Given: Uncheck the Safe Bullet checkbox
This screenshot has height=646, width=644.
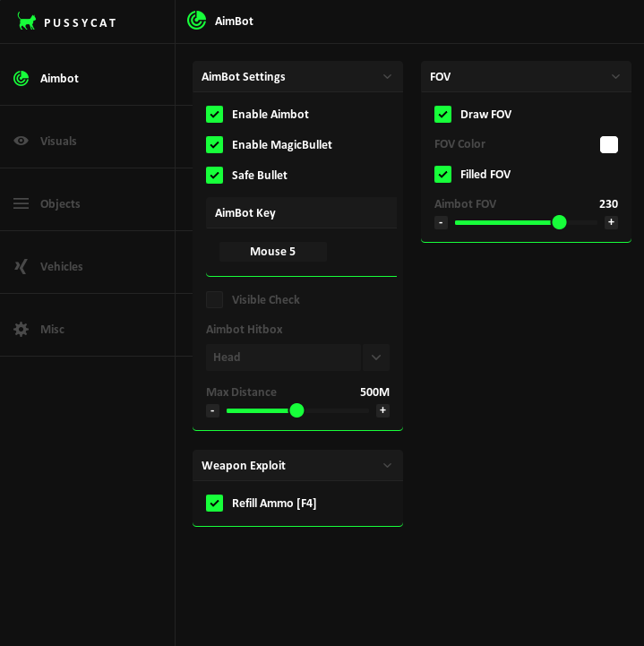Looking at the screenshot, I should coord(214,175).
